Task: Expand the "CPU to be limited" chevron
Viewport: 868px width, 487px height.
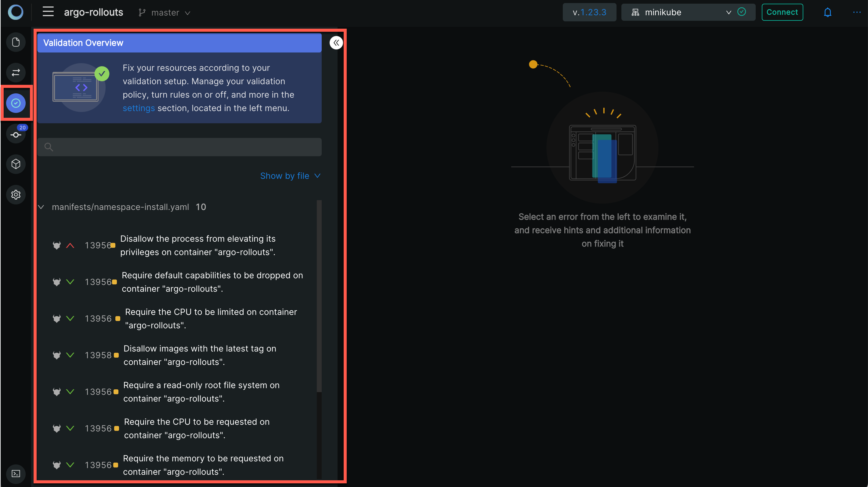Action: (x=70, y=319)
